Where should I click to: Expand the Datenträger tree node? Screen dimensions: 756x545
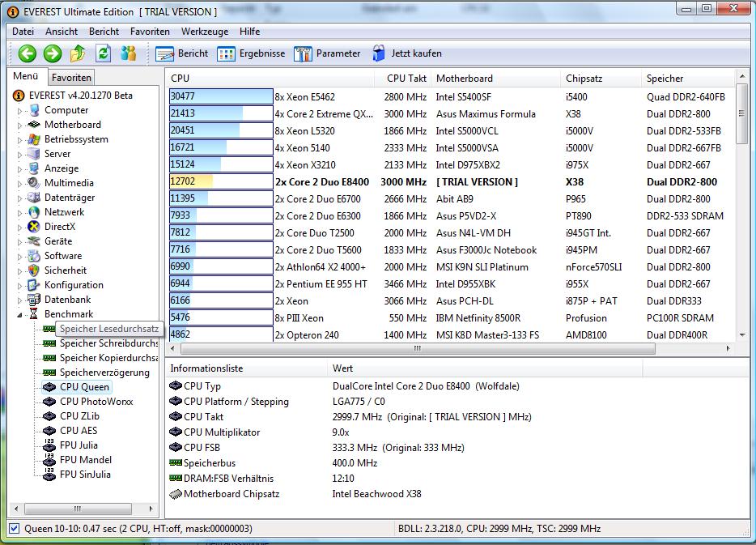coord(19,198)
